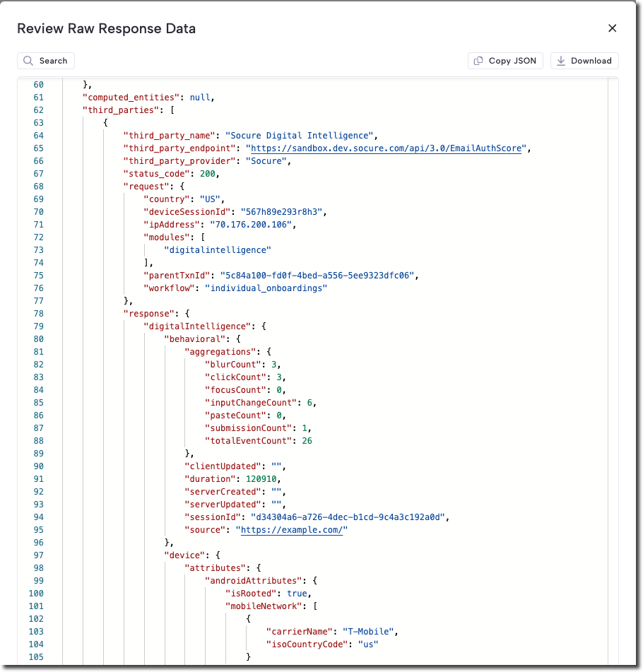Focus the Search input field
The height and width of the screenshot is (672, 643).
pos(46,61)
